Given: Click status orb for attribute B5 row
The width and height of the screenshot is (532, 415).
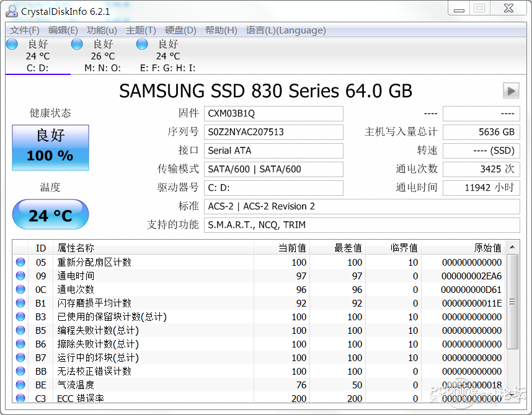Looking at the screenshot, I should point(20,330).
